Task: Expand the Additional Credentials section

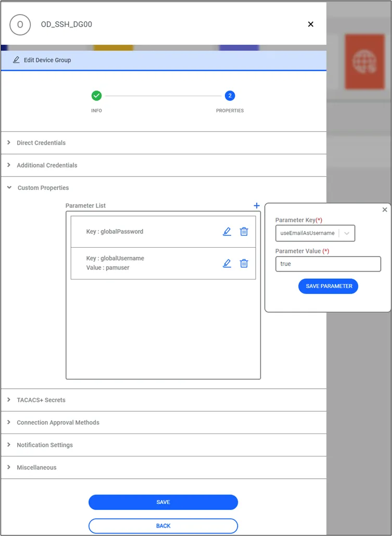Action: (163, 165)
